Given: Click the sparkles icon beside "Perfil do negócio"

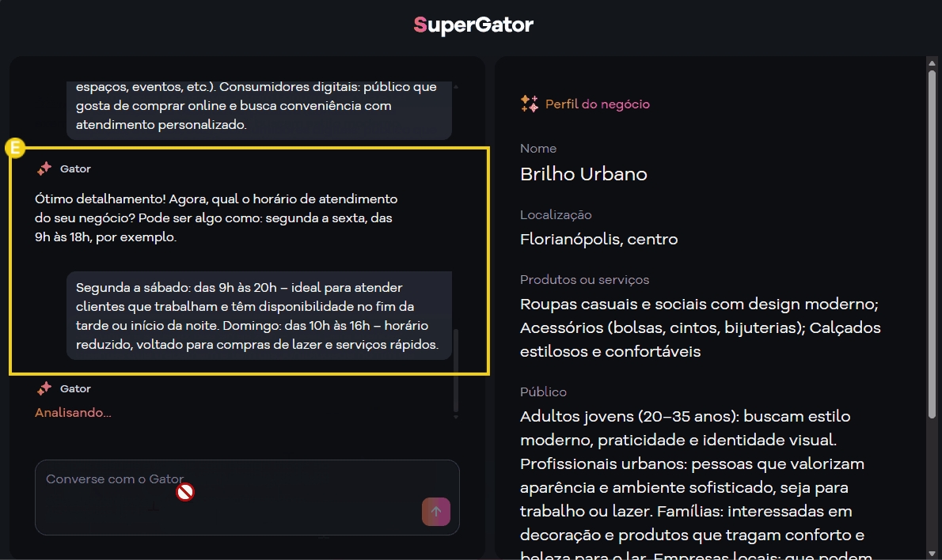Looking at the screenshot, I should click(x=529, y=103).
